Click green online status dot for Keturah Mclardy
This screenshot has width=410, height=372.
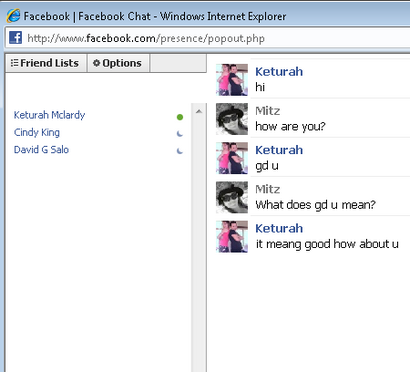point(180,117)
